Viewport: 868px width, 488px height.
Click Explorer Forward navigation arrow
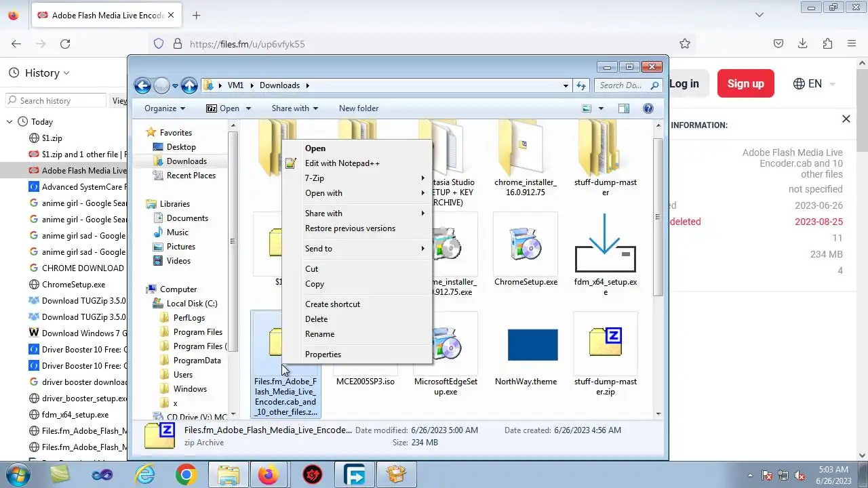[x=161, y=85]
